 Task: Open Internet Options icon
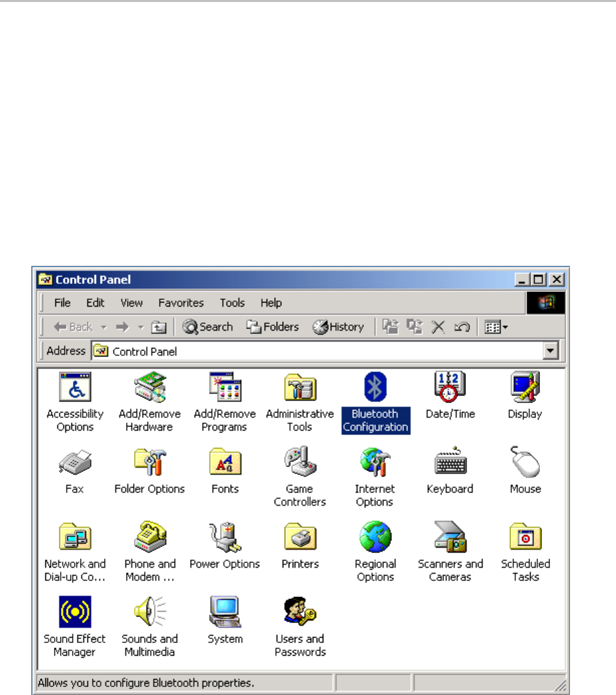tap(375, 462)
